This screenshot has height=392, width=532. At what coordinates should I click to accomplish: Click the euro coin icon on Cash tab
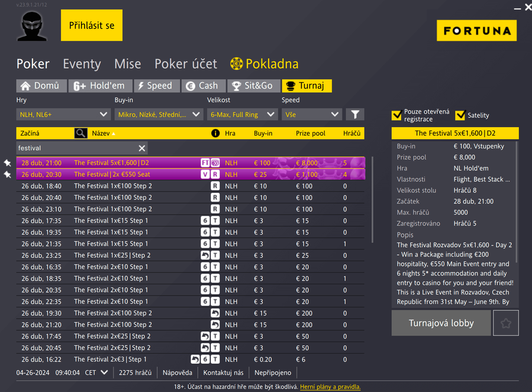point(191,86)
